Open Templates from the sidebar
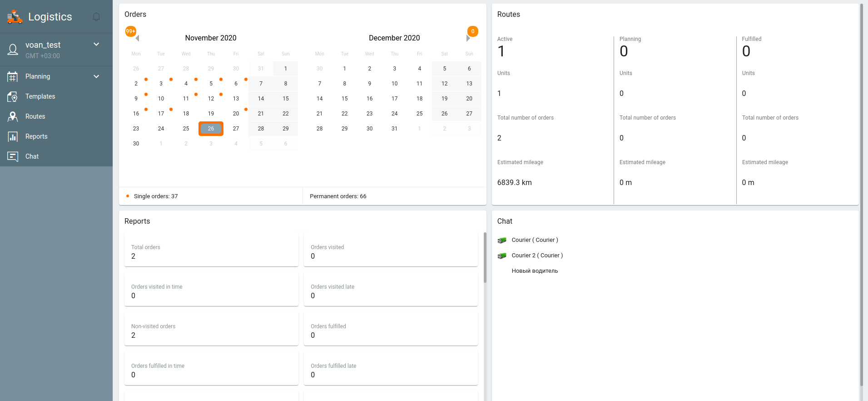This screenshot has height=401, width=868. pyautogui.click(x=40, y=96)
